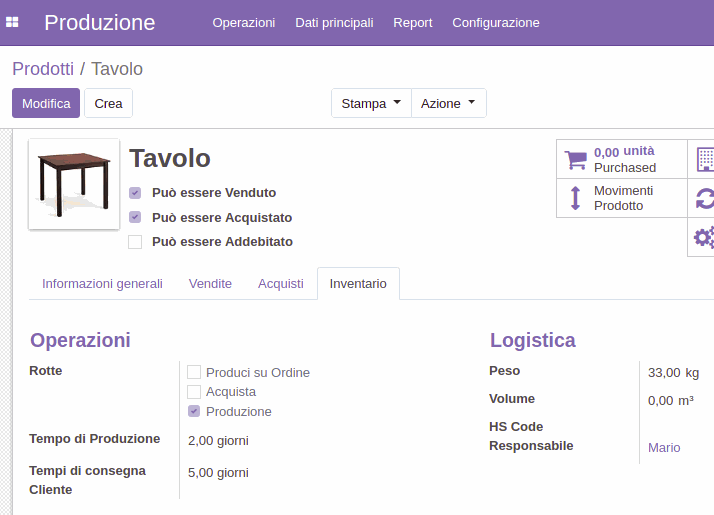Viewport: 714px width, 515px height.
Task: Click the building grid stat icon
Action: pyautogui.click(x=705, y=159)
